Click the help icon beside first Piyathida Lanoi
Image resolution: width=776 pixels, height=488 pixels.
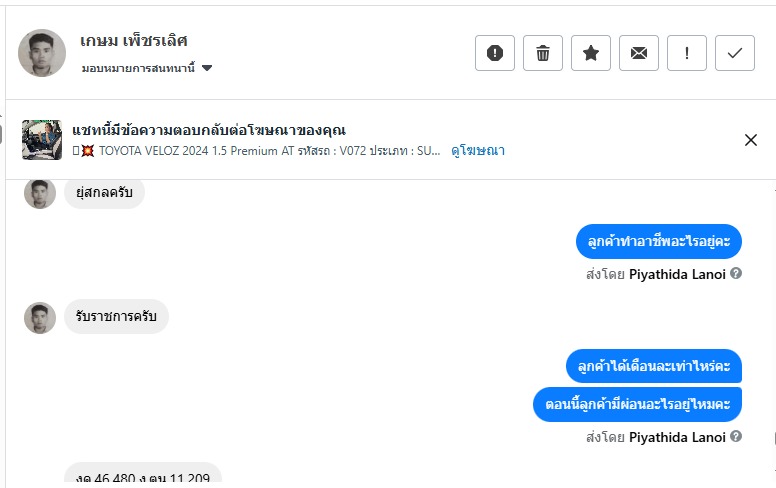736,273
